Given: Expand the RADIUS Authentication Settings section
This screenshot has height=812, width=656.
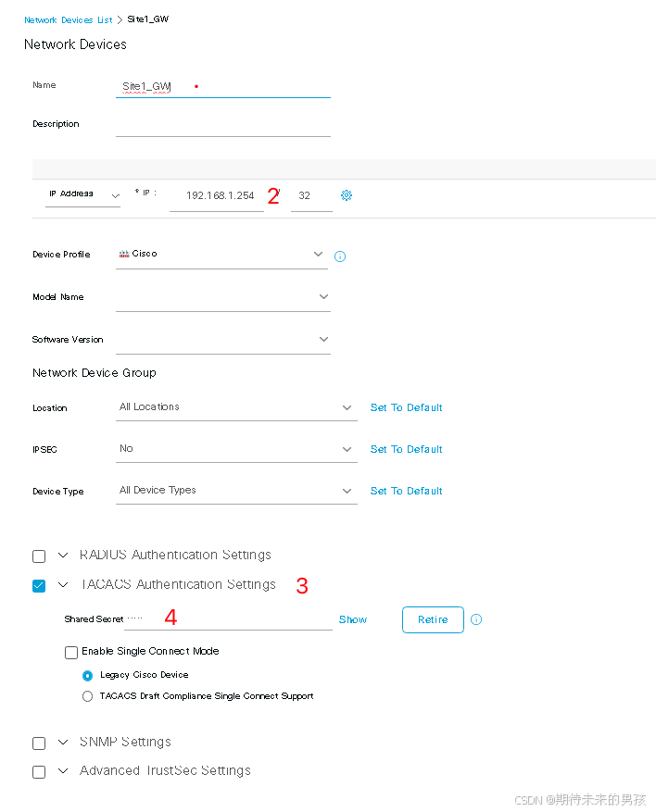Looking at the screenshot, I should (x=63, y=556).
